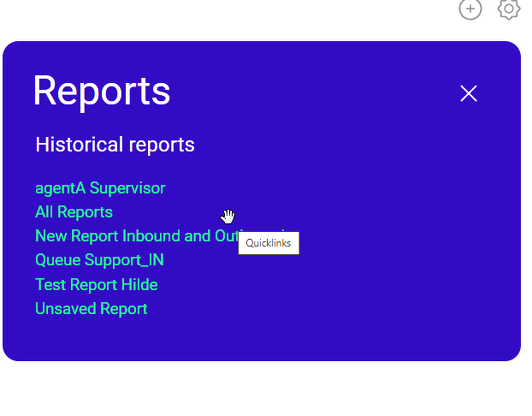
Task: Click the plus circle add icon
Action: click(x=470, y=9)
